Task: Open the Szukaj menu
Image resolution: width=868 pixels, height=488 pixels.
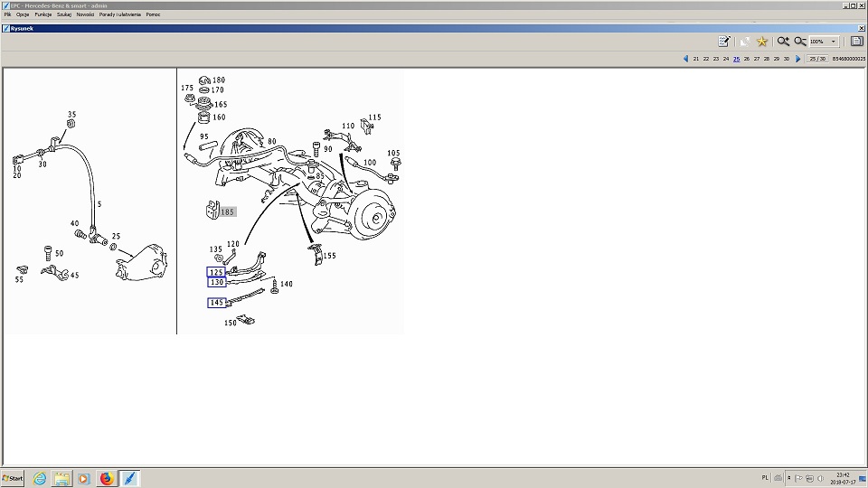Action: (64, 14)
